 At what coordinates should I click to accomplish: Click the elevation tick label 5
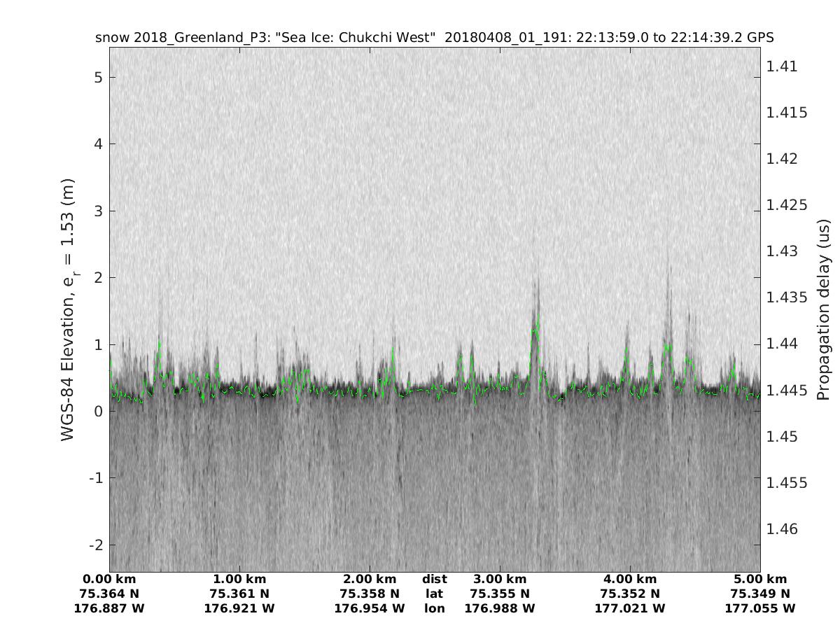coord(99,77)
